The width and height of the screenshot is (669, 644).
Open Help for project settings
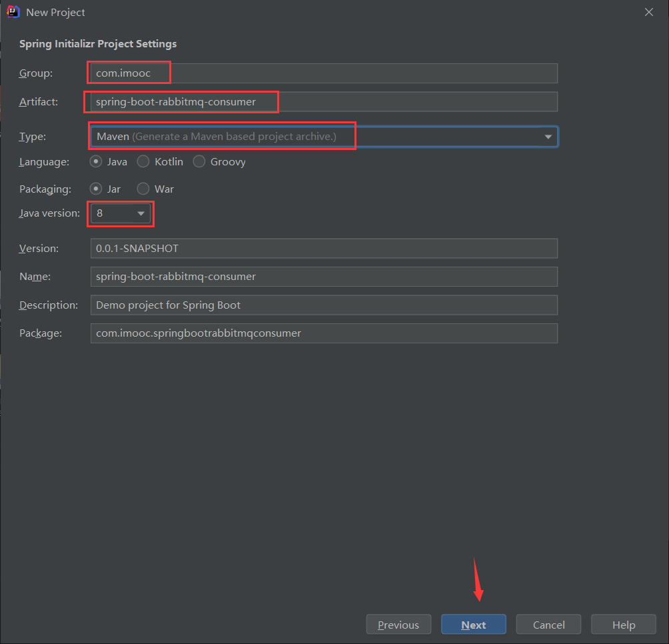(x=623, y=625)
